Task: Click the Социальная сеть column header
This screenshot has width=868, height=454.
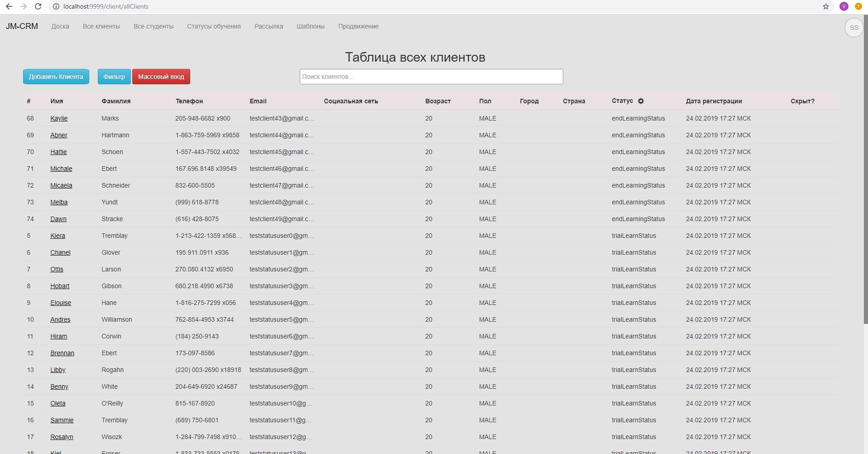Action: coord(351,101)
